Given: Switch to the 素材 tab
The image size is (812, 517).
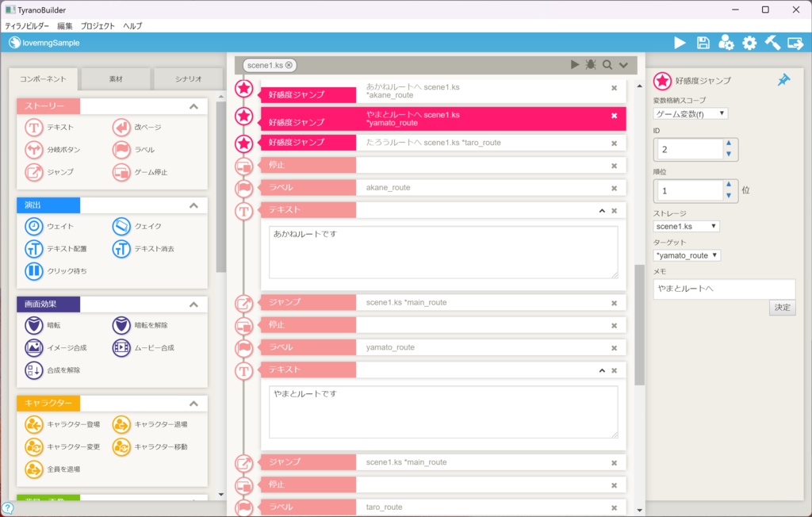Looking at the screenshot, I should click(116, 79).
